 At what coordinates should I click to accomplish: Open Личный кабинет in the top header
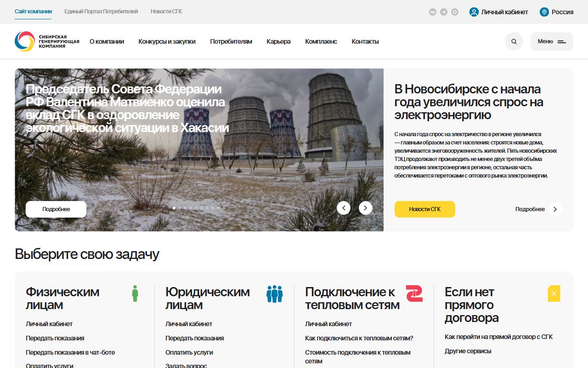click(499, 12)
